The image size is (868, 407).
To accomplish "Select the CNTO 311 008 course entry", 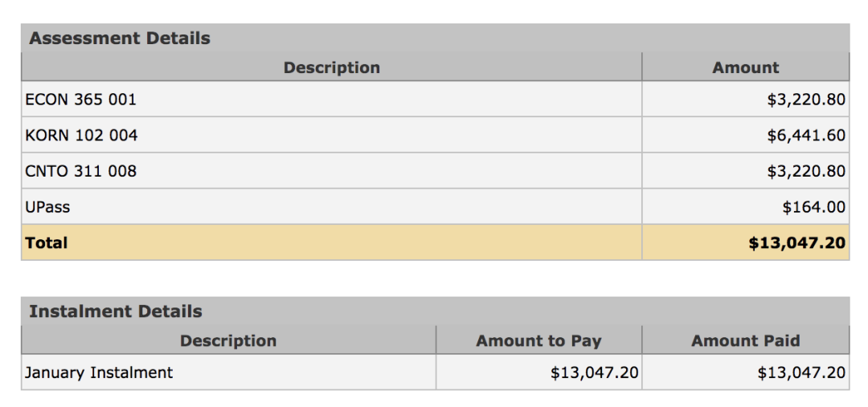I will (81, 171).
